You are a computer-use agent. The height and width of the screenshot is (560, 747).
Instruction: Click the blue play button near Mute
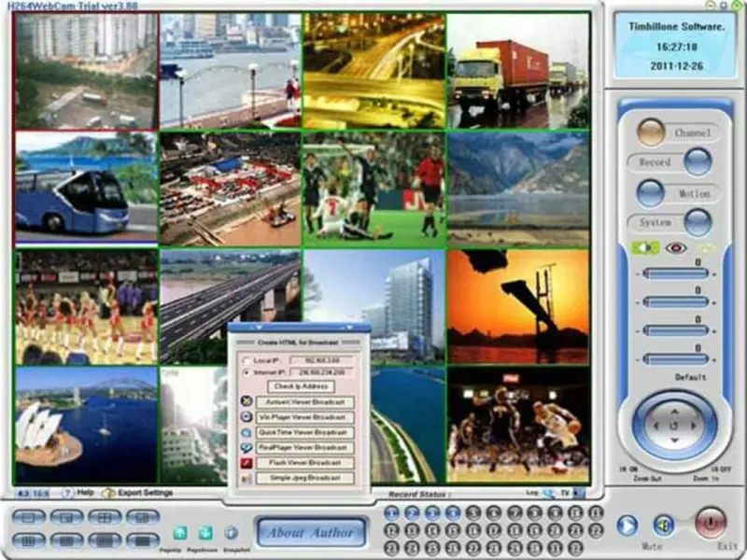click(x=627, y=525)
